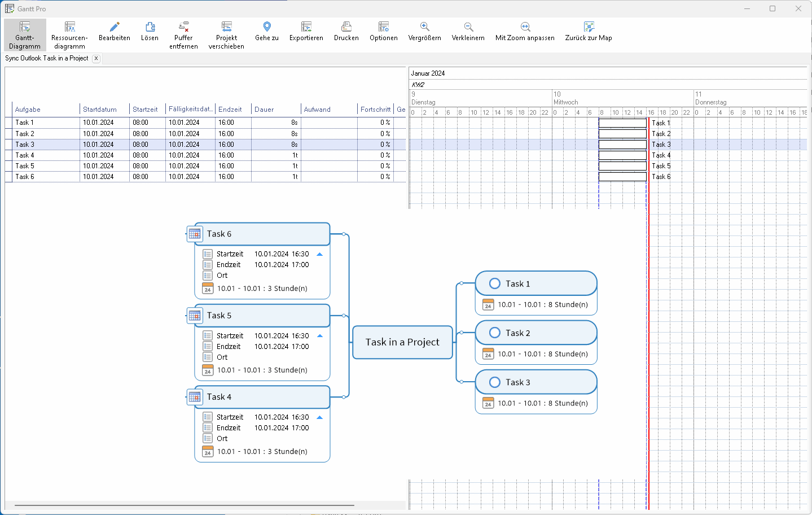
Task: Click the Drucken printer icon
Action: point(346,27)
